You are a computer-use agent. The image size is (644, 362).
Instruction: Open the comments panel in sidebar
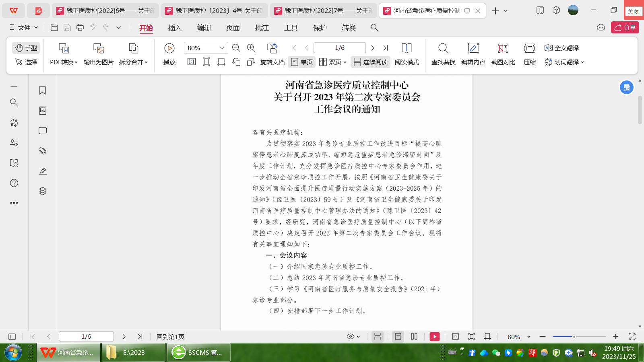point(42,131)
